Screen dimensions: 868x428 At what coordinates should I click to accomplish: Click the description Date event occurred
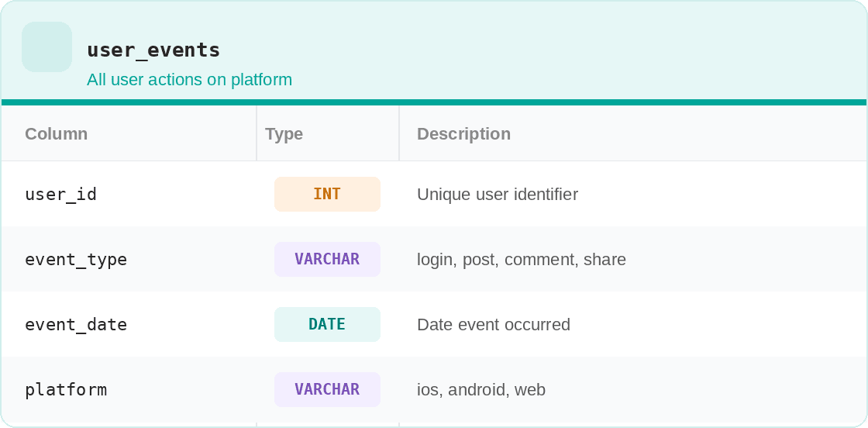tap(493, 324)
